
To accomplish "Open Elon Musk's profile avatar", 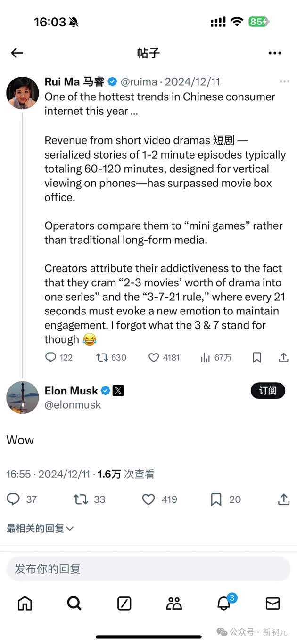I will coord(23,397).
